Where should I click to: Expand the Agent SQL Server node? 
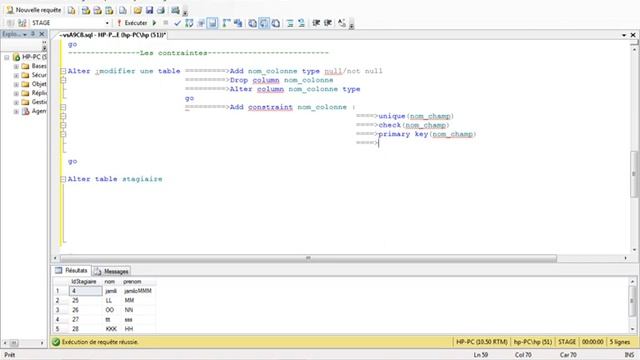click(16, 111)
